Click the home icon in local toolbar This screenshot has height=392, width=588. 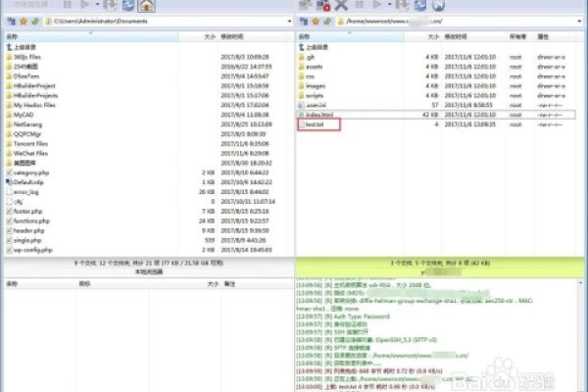coord(146,5)
